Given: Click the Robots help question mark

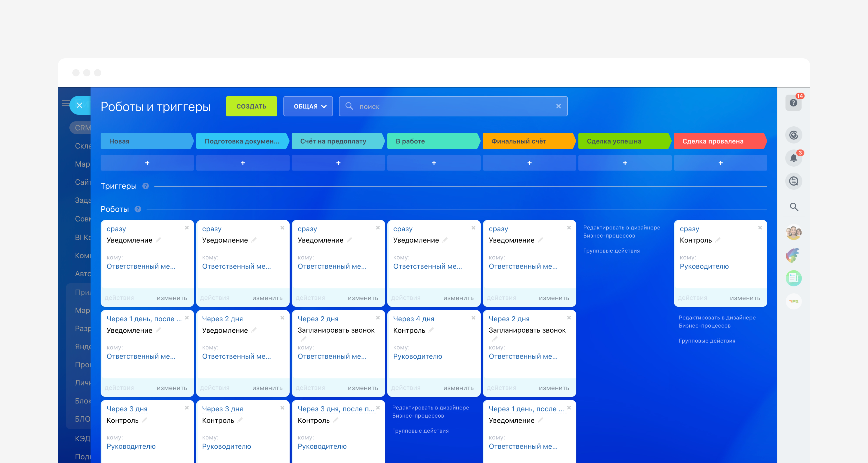Looking at the screenshot, I should 138,209.
